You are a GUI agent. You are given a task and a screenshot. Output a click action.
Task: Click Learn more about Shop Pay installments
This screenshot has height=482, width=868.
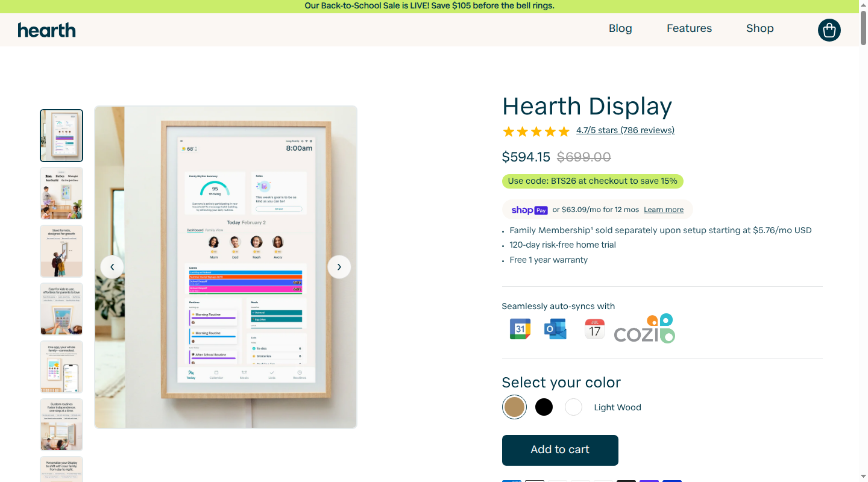(x=664, y=210)
